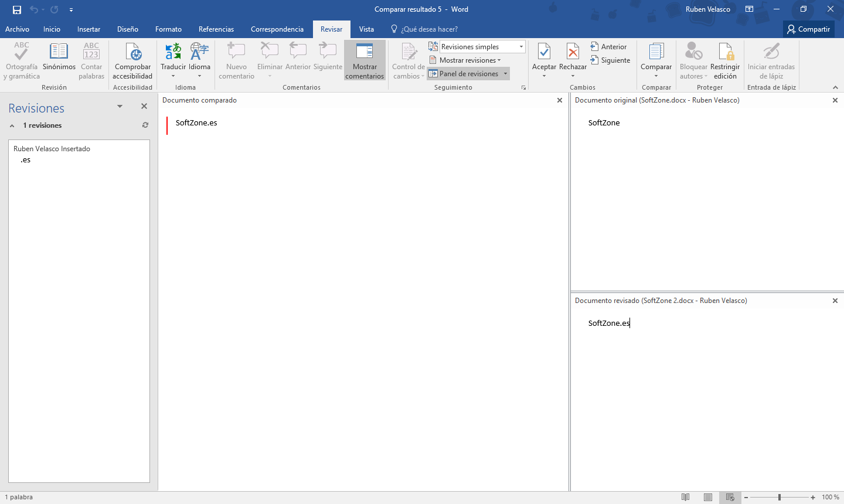Click the SoftZone text in original document

pos(604,123)
